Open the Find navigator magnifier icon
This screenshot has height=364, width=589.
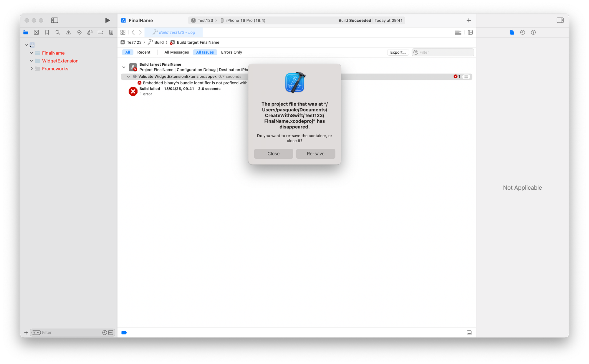coord(58,32)
